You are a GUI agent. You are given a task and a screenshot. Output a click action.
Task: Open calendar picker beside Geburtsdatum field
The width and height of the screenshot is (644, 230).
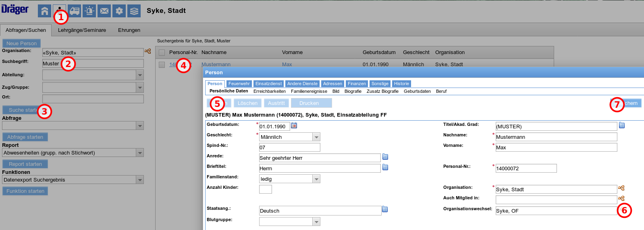294,125
